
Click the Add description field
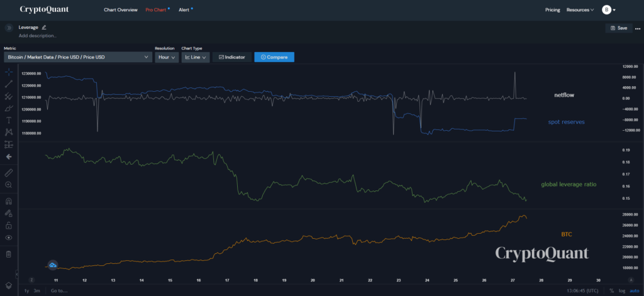[38, 36]
